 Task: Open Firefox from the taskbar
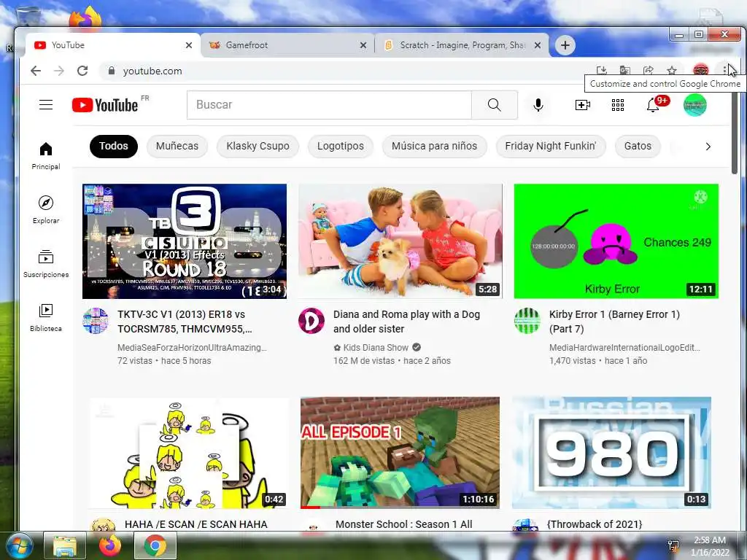tap(110, 545)
